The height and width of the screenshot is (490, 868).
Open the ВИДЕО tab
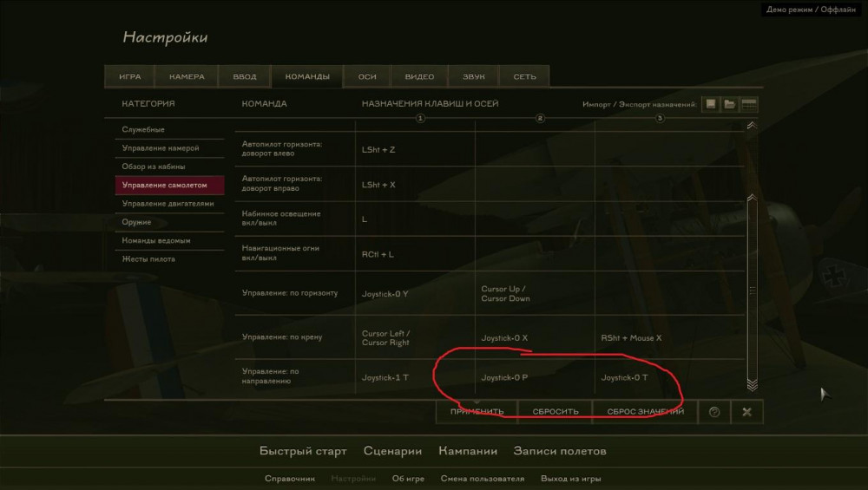click(x=419, y=77)
